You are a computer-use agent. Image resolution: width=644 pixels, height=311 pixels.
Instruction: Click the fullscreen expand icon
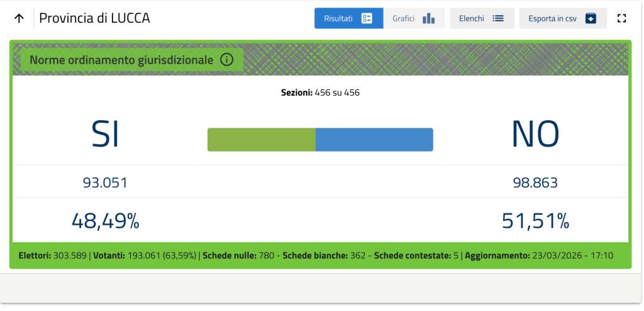(x=622, y=18)
